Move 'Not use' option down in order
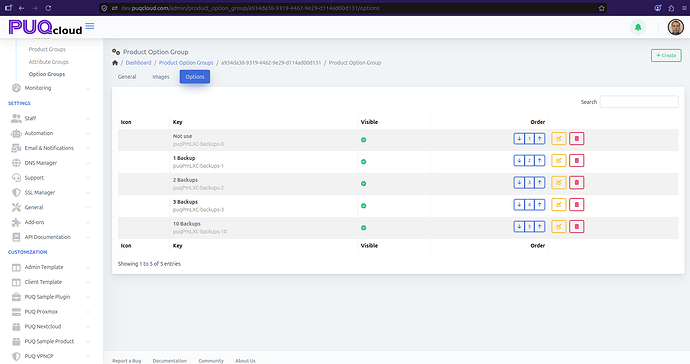The image size is (690, 364). pos(519,139)
